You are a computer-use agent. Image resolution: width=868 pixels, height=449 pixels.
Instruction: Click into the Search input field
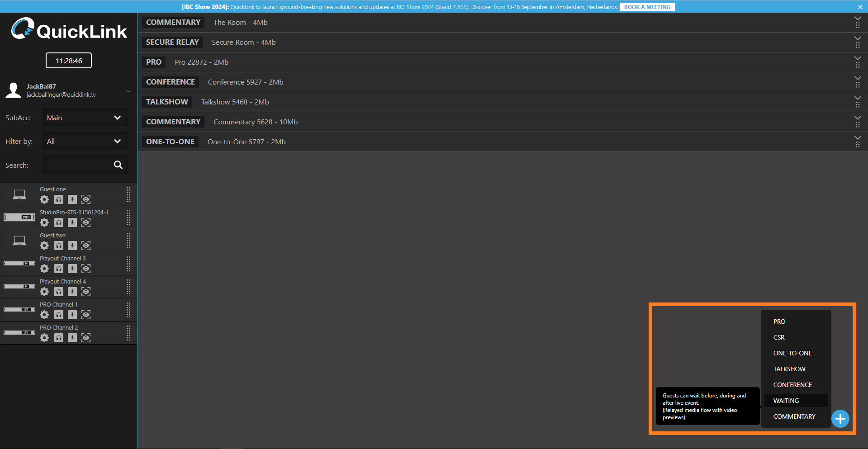77,165
